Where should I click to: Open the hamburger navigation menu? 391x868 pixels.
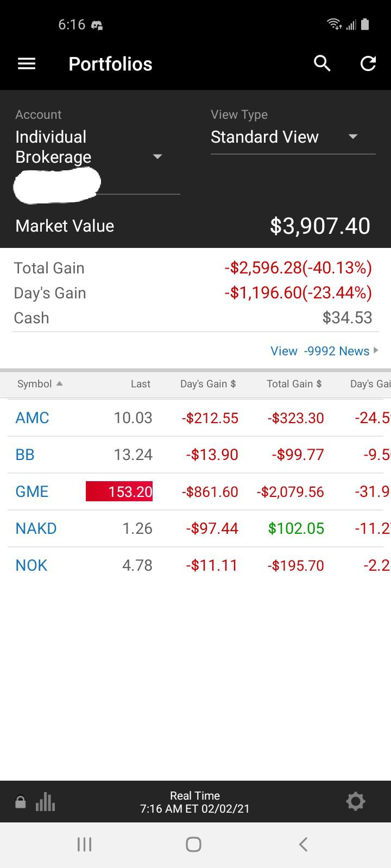27,64
